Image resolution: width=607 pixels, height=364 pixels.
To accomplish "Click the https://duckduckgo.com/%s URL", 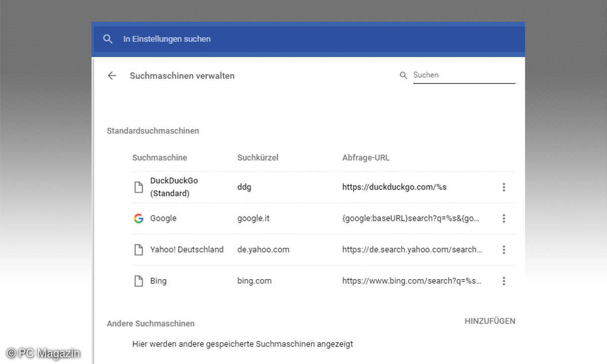I will click(395, 187).
